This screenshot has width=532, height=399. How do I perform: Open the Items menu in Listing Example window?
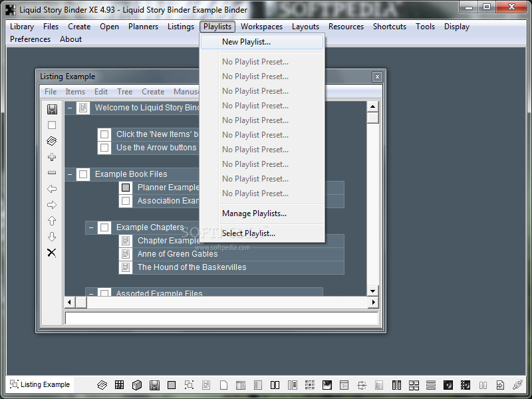point(75,92)
